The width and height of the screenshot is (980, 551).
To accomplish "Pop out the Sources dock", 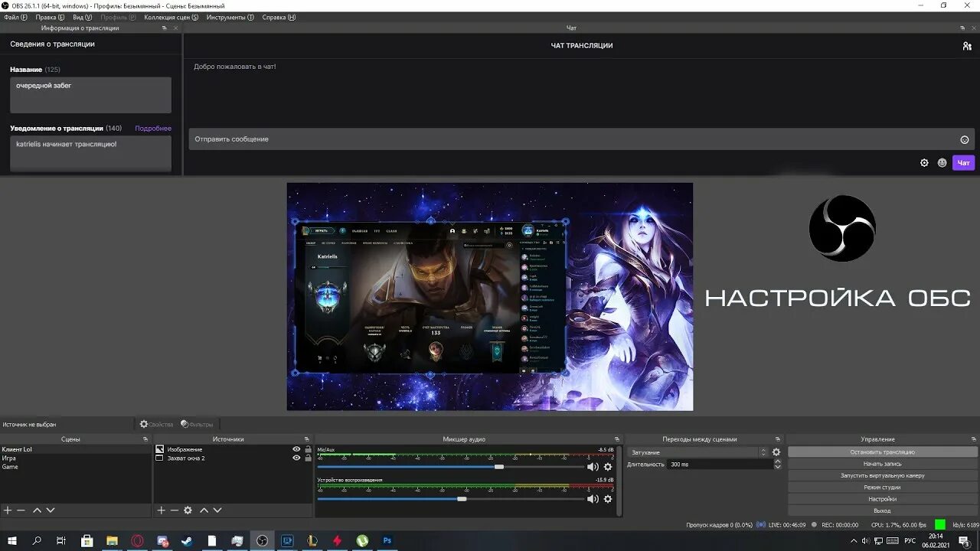I will (x=307, y=439).
